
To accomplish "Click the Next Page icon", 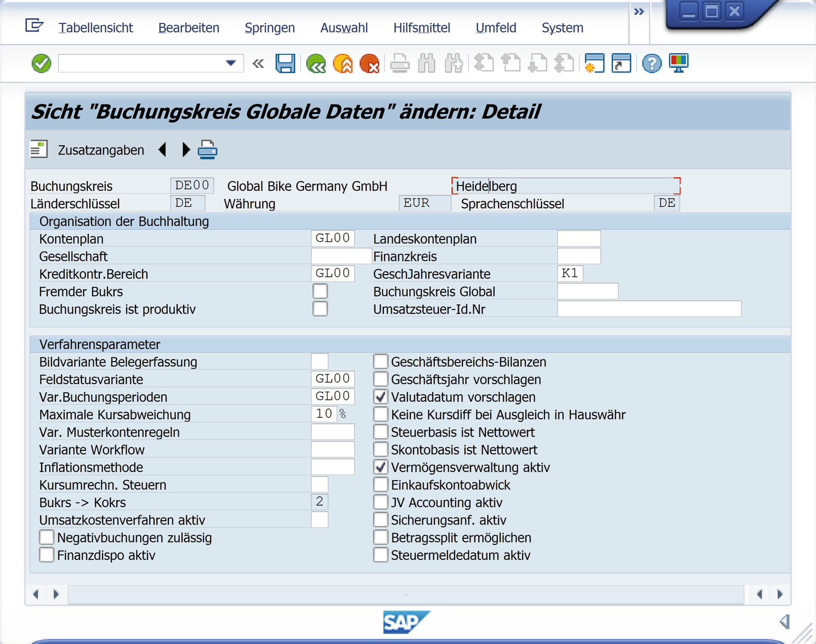I will 537,64.
